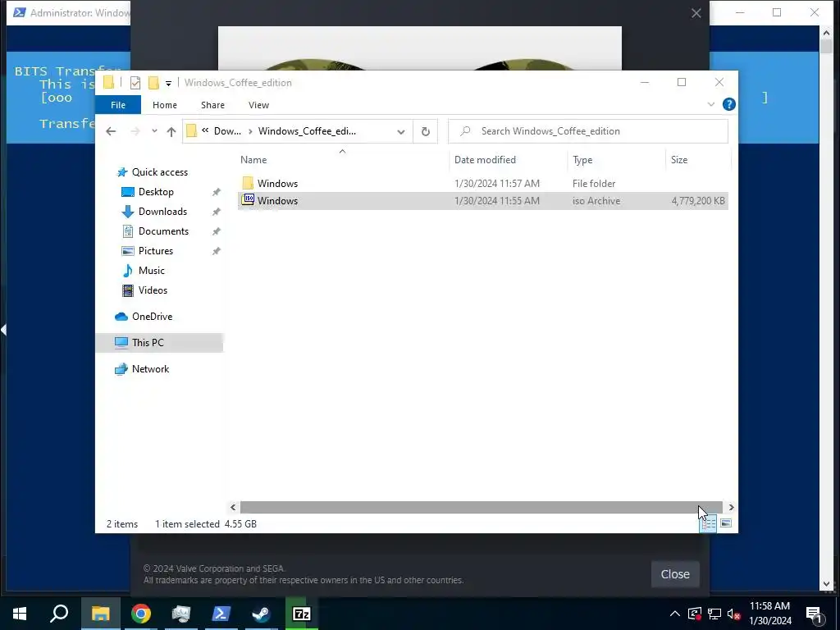This screenshot has width=840, height=630.
Task: Click the network tray icon
Action: pyautogui.click(x=714, y=614)
